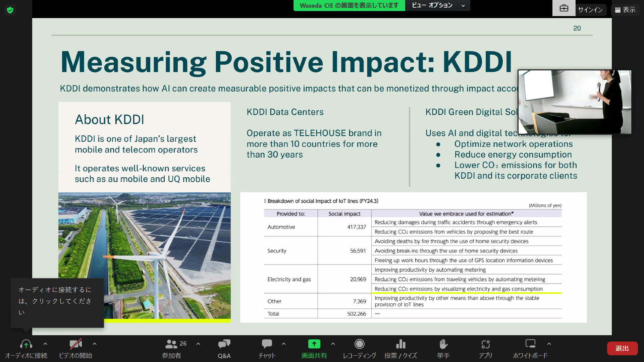
Task: Expand the chevron next to Chat
Action: (284, 344)
